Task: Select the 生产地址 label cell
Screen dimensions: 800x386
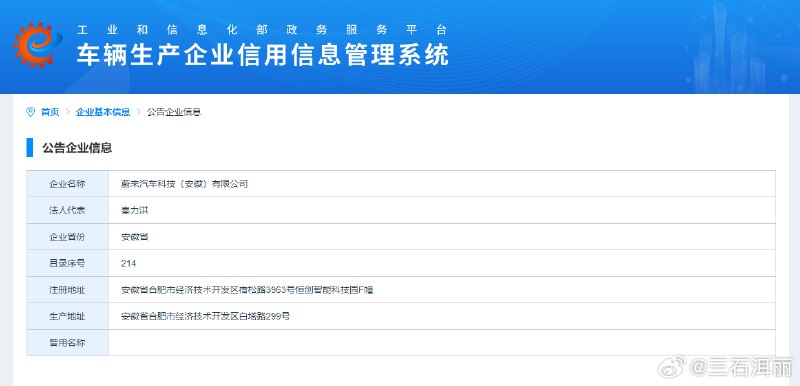Action: point(67,316)
